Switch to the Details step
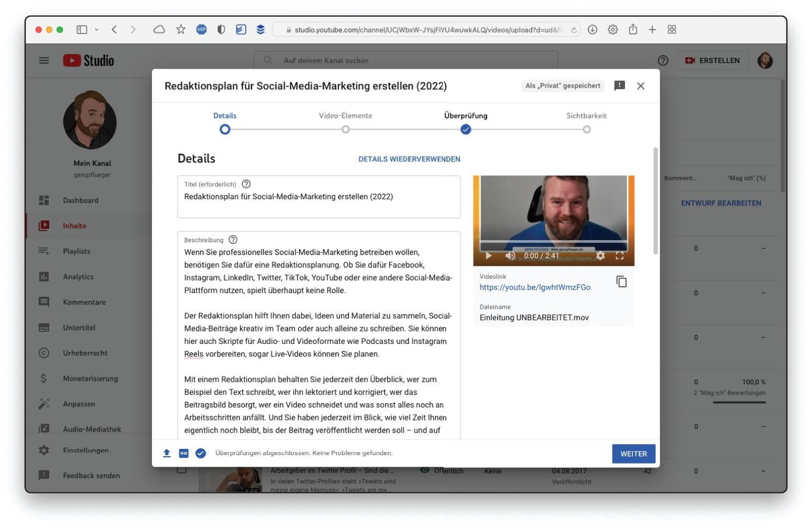Screen dimensions: 812x528 click(225, 123)
